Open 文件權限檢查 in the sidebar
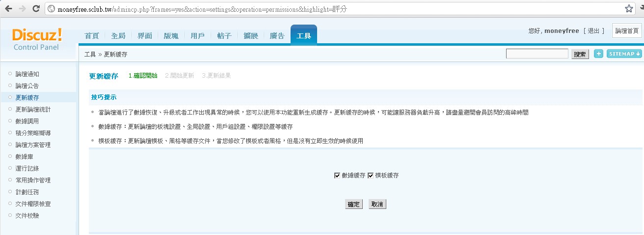Viewport: 644px width, 235px height. click(x=33, y=204)
